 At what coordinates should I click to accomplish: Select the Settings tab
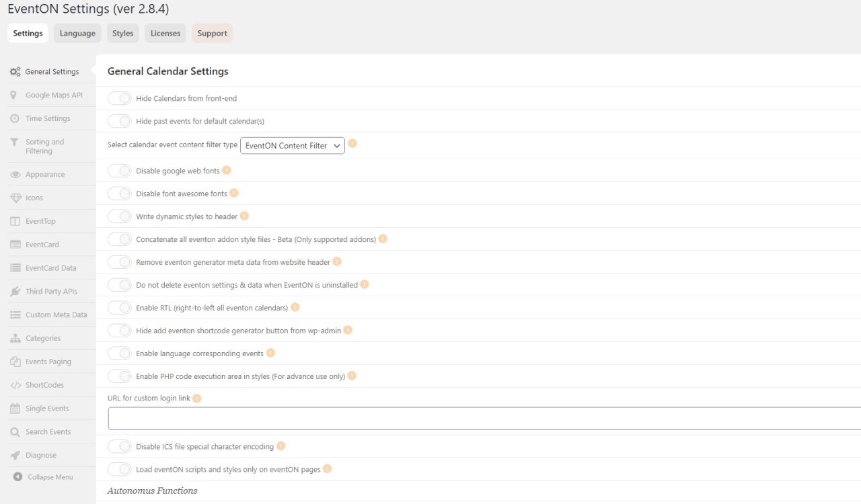point(28,34)
